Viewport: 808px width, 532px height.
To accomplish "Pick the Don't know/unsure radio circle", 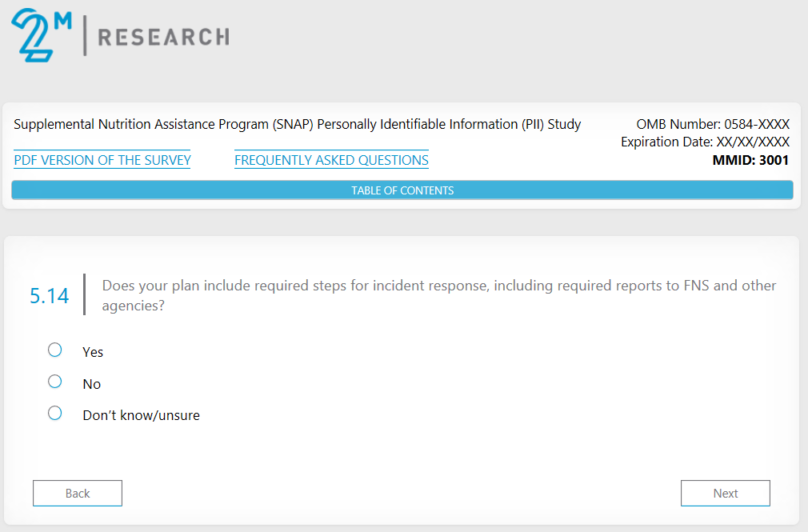I will tap(55, 414).
